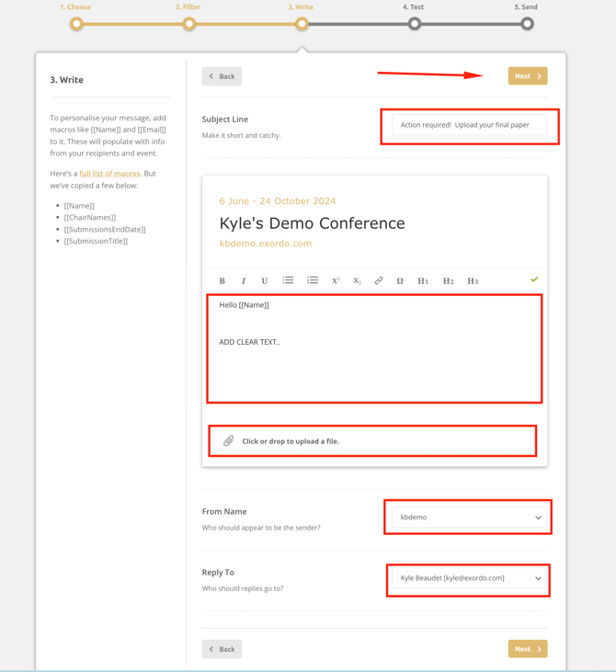
Task: Apply bold formatting in the editor toolbar
Action: point(222,281)
